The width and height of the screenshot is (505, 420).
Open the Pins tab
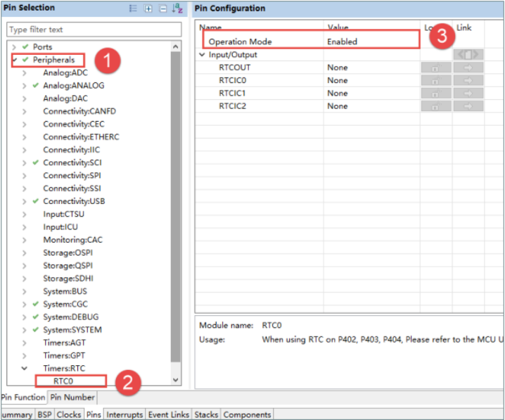coord(94,414)
